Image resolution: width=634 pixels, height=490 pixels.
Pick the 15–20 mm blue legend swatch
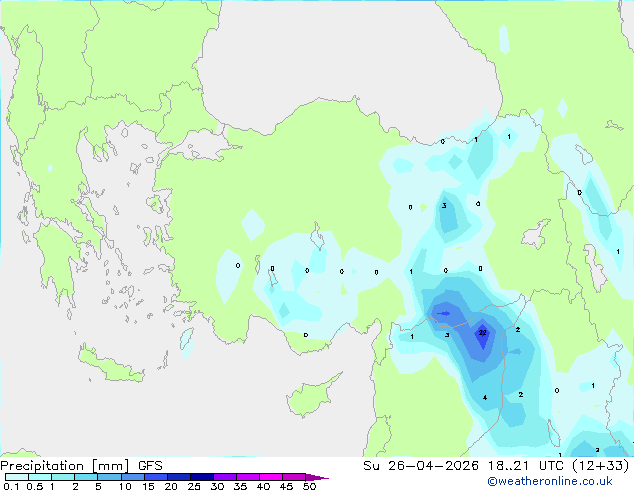156,477
